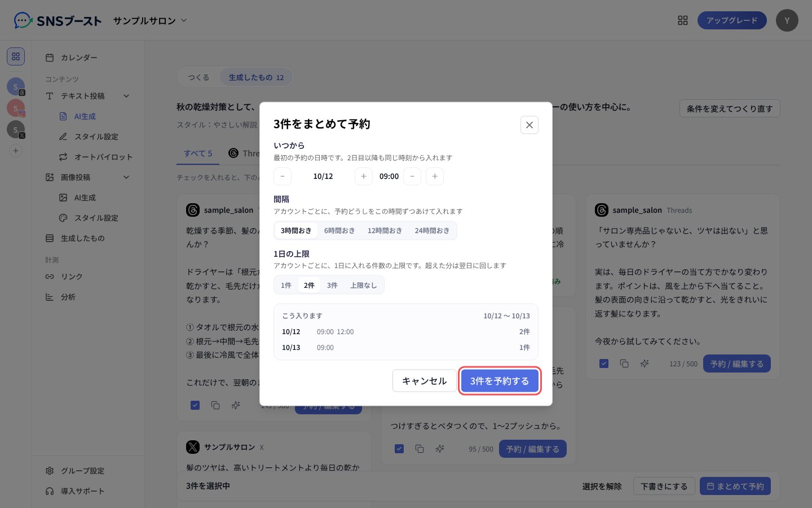The height and width of the screenshot is (508, 812).
Task: Copy the 123 / 500 post text
Action: [624, 364]
